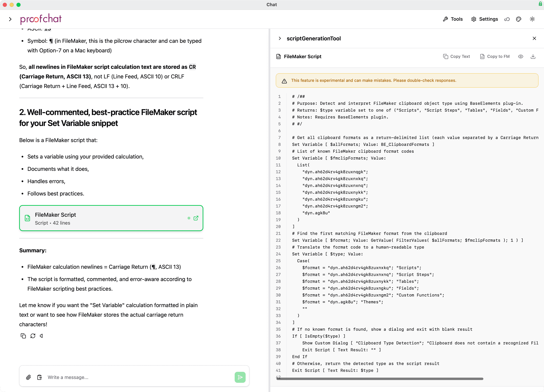The width and height of the screenshot is (544, 392).
Task: Click the clipboard paste icon in message bar
Action: [x=39, y=377]
